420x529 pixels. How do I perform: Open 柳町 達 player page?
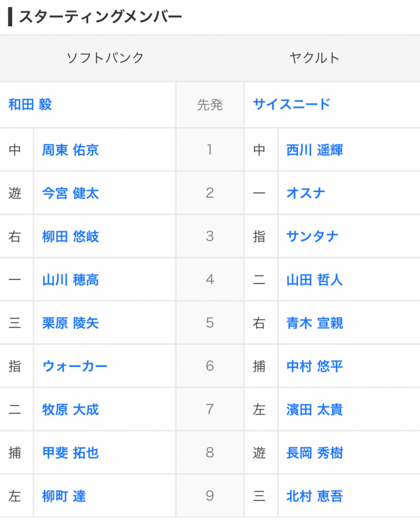(x=64, y=497)
